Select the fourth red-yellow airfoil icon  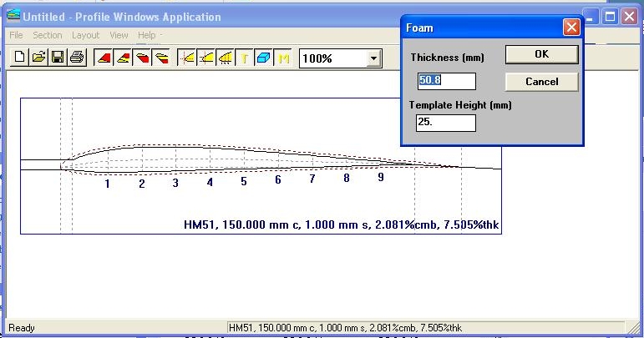pyautogui.click(x=162, y=58)
